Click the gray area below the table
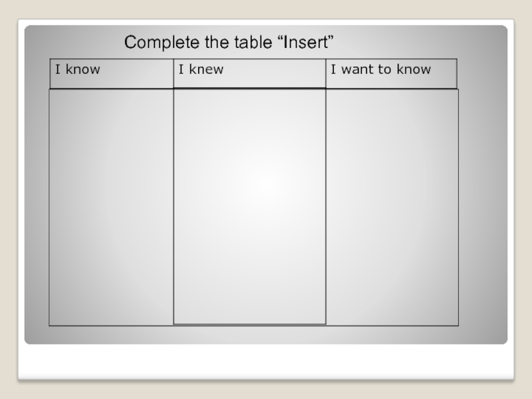The height and width of the screenshot is (399, 532). pyautogui.click(x=266, y=334)
